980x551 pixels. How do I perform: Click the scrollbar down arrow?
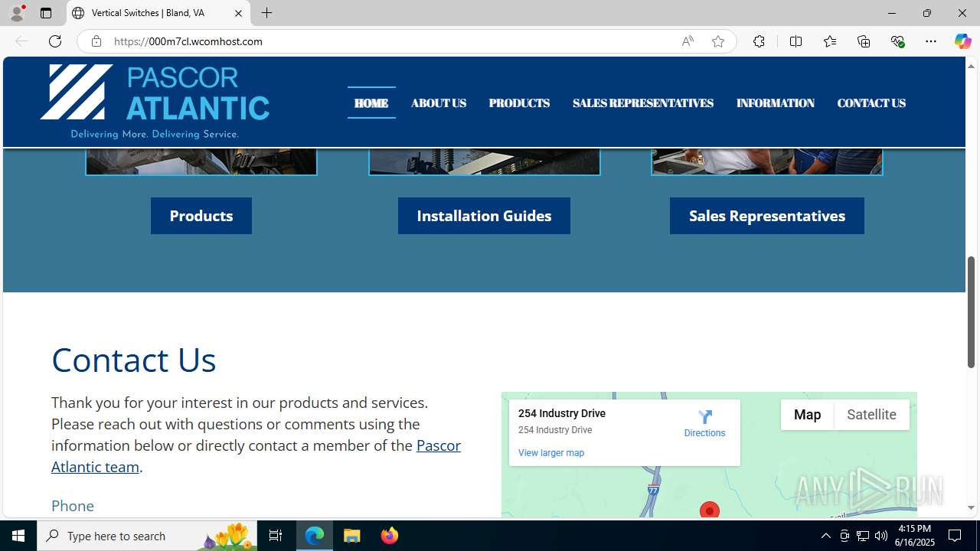971,507
